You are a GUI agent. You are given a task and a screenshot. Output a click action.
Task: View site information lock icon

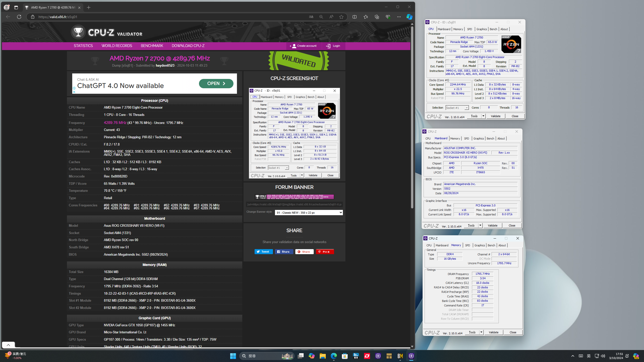pos(32,17)
